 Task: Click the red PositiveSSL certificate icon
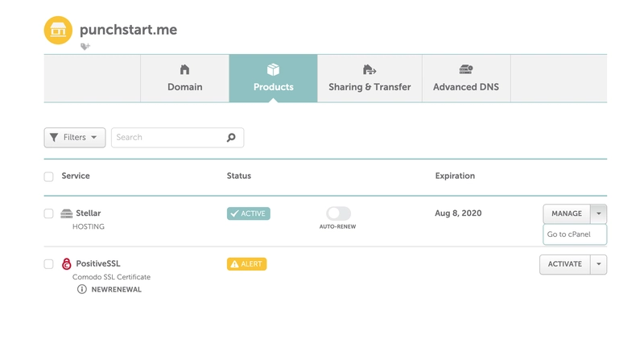pos(66,264)
